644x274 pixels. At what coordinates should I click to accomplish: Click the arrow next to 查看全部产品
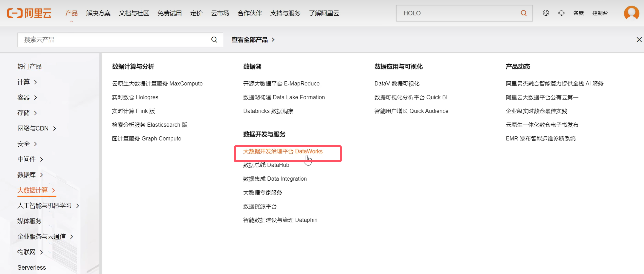coord(273,39)
